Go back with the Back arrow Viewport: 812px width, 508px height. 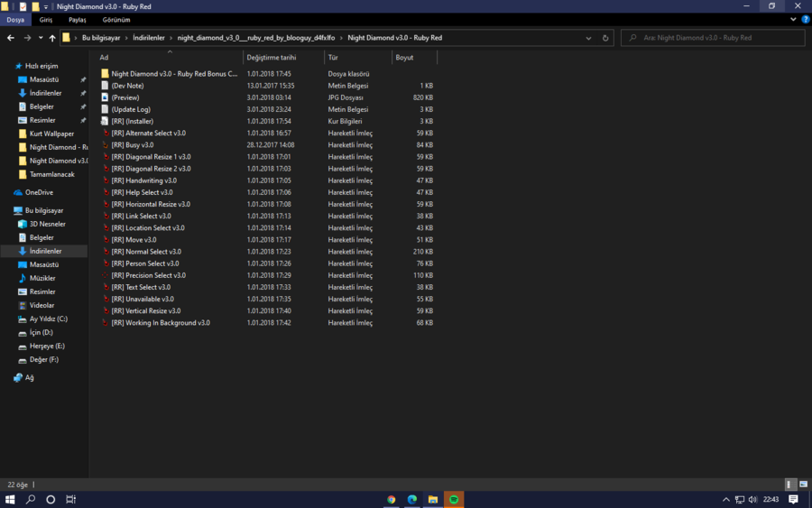pos(11,38)
